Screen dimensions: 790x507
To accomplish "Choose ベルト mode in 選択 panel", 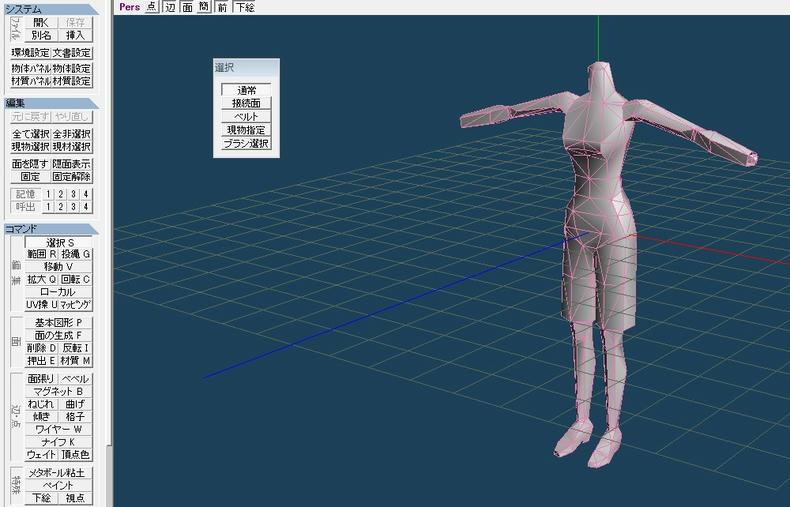I will [x=246, y=116].
